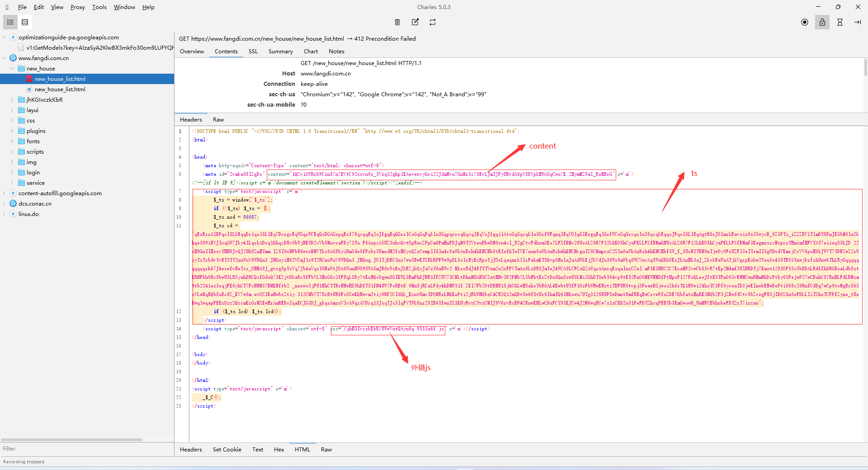868x470 pixels.
Task: Select the response Text tab
Action: pyautogui.click(x=258, y=450)
